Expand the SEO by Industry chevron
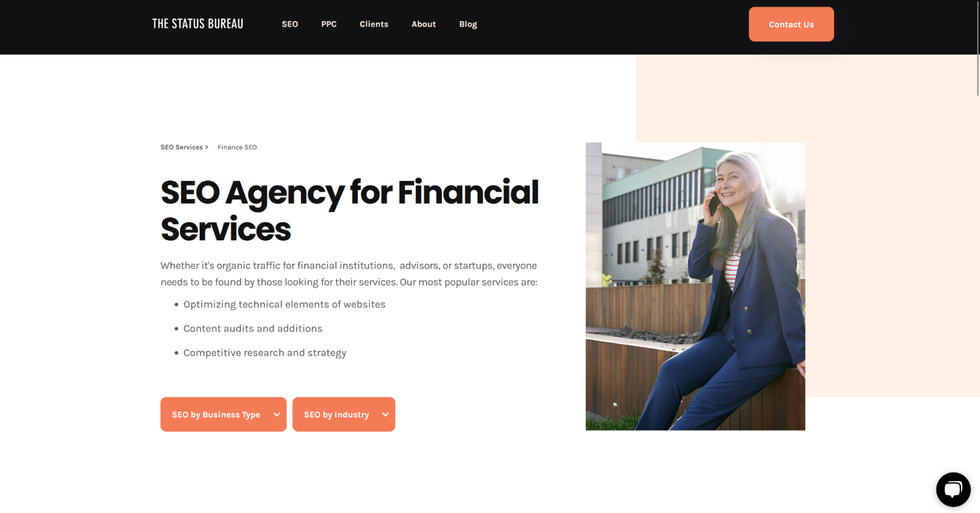This screenshot has height=513, width=980. (x=385, y=414)
